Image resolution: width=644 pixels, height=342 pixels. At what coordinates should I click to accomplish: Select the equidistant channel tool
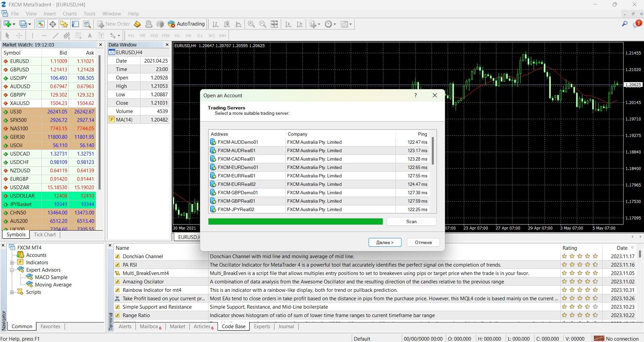pyautogui.click(x=67, y=36)
